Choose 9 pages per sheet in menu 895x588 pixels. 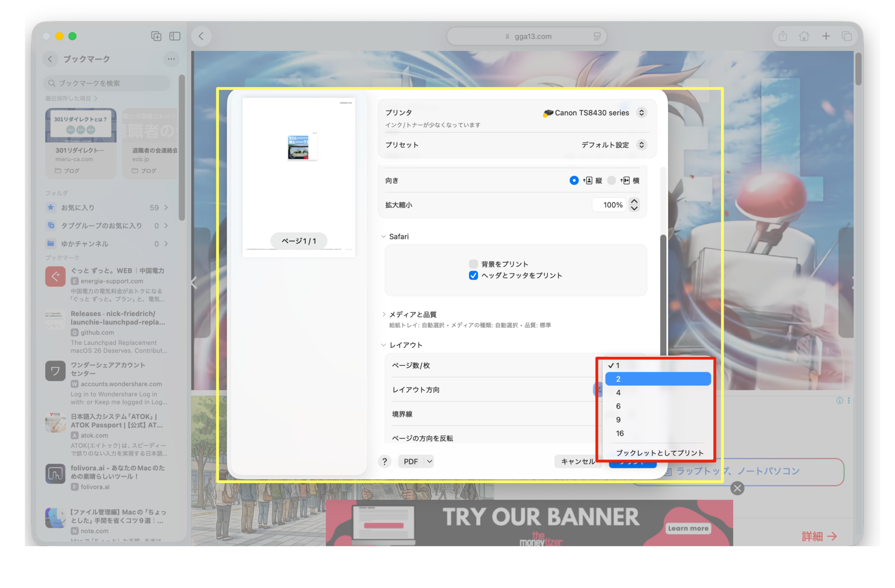coord(658,420)
